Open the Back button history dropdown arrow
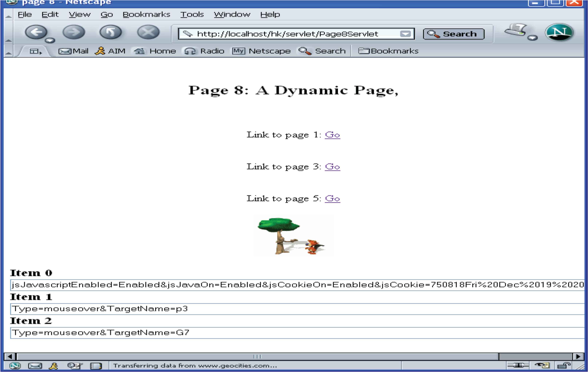Viewport: 588px width, 372px height. [50, 40]
